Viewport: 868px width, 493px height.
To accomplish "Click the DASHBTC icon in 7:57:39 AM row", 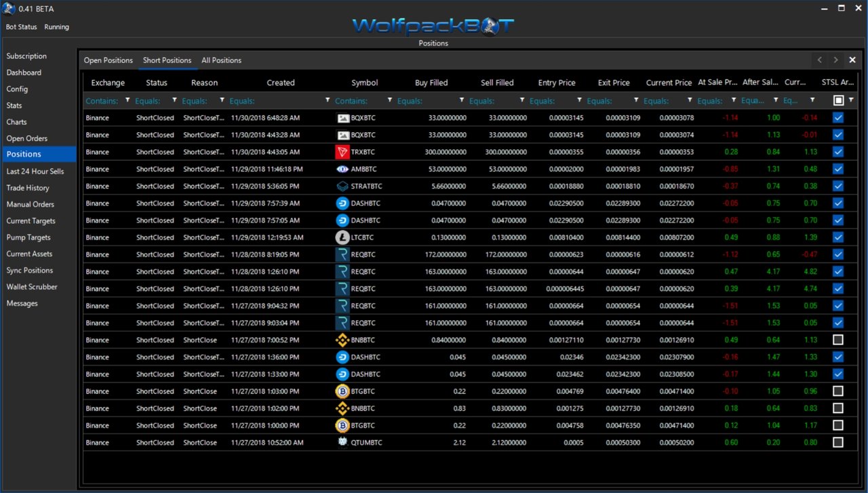I will pos(342,203).
